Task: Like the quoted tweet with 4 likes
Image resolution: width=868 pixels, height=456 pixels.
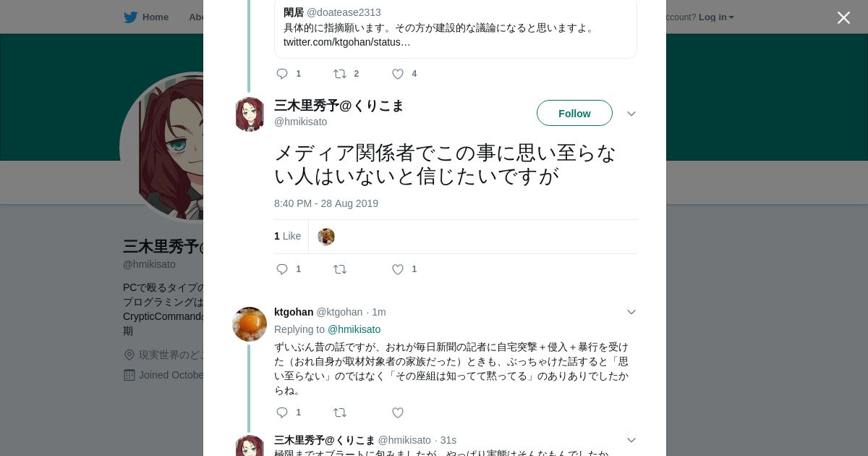Action: click(398, 74)
